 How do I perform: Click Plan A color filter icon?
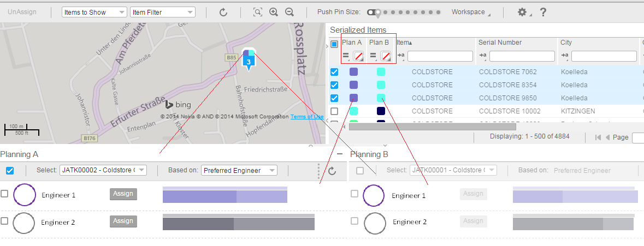point(358,56)
